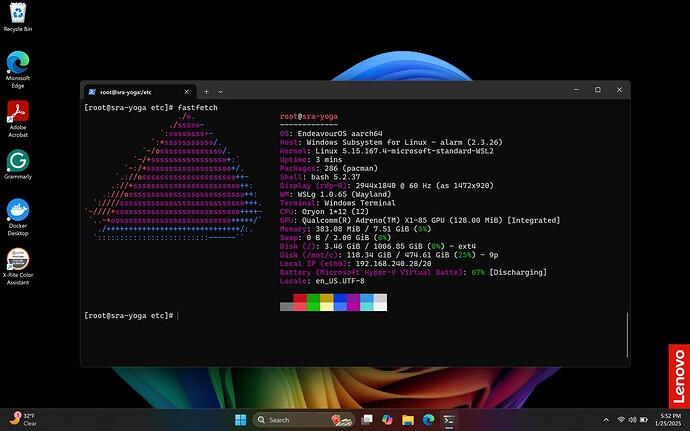Image resolution: width=690 pixels, height=431 pixels.
Task: Click the 'Qualcomm(R) Adreno(TM) X1-85 GPU' line
Action: (x=420, y=220)
